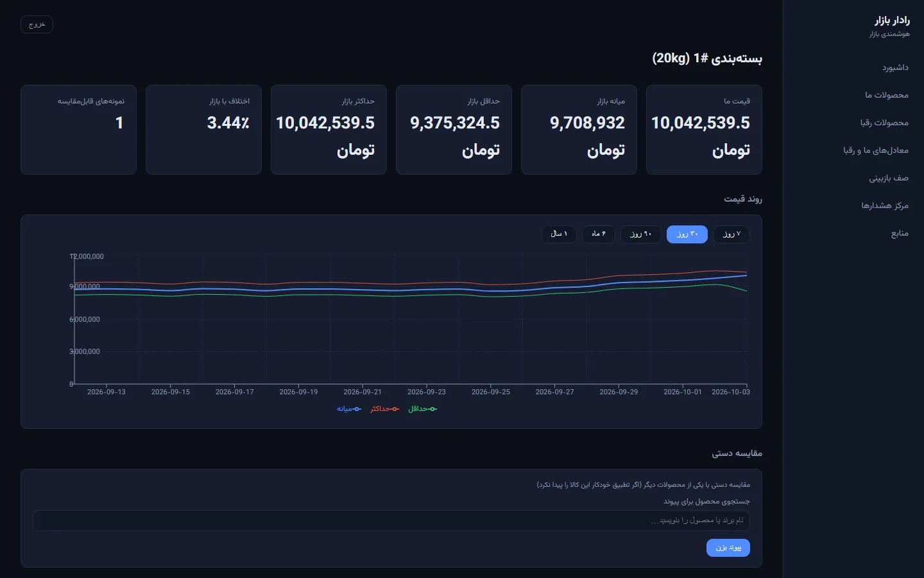Click the 12,000,000 y-axis label
This screenshot has width=924, height=578.
[x=87, y=256]
